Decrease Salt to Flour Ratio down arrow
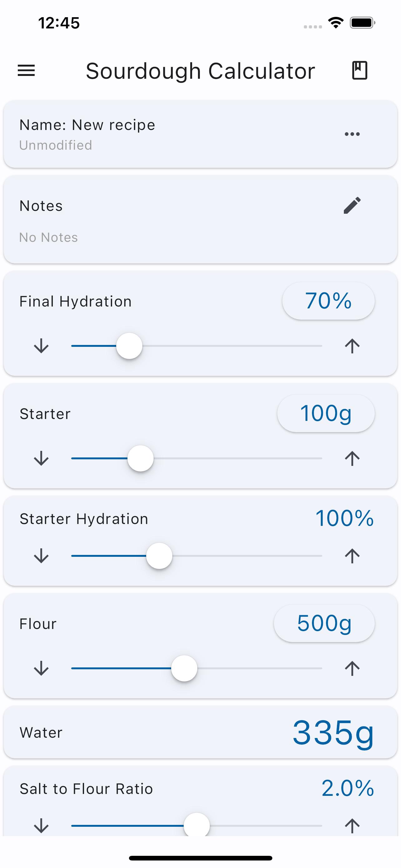401x868 pixels. pyautogui.click(x=42, y=826)
